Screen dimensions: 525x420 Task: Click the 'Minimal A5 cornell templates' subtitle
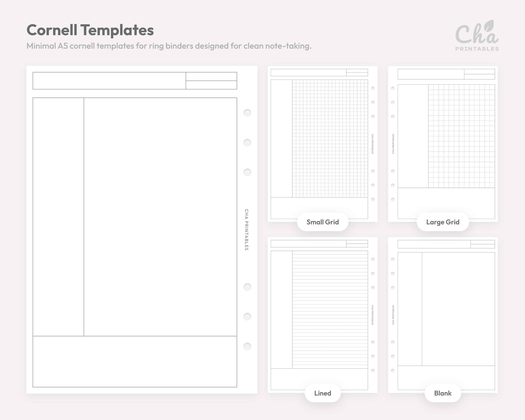(x=169, y=46)
